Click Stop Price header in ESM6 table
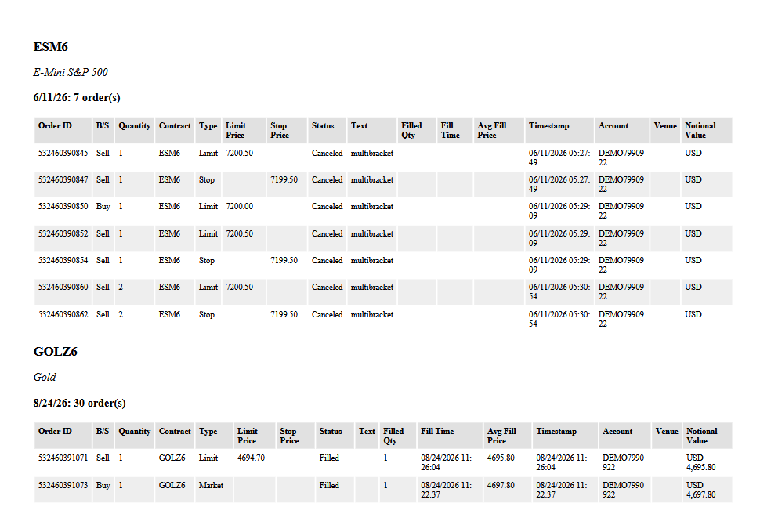The width and height of the screenshot is (760, 532). click(280, 130)
